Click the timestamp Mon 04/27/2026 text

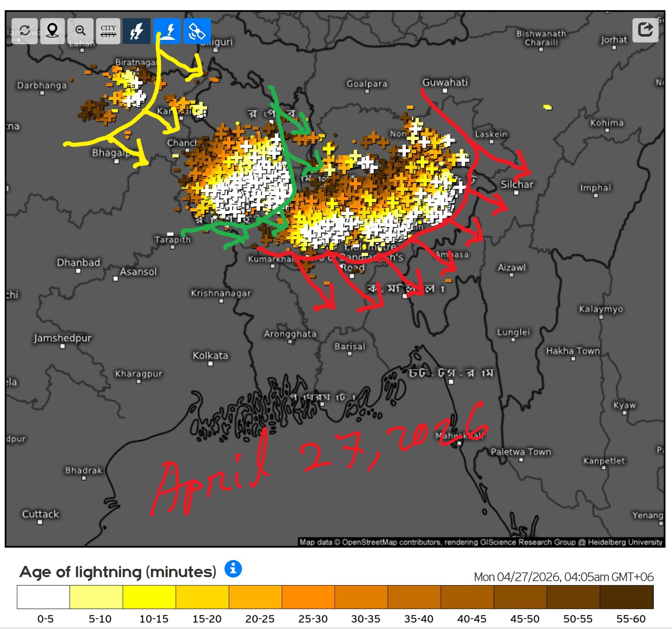click(x=563, y=577)
